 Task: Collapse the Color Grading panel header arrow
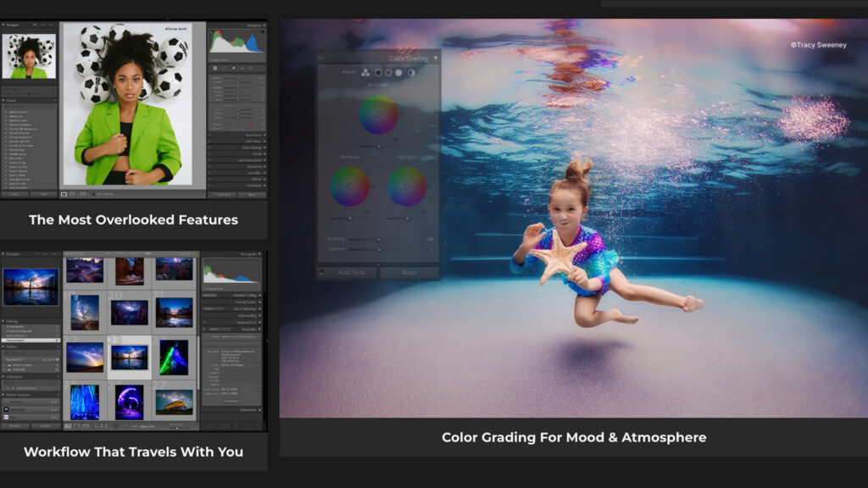coord(436,58)
